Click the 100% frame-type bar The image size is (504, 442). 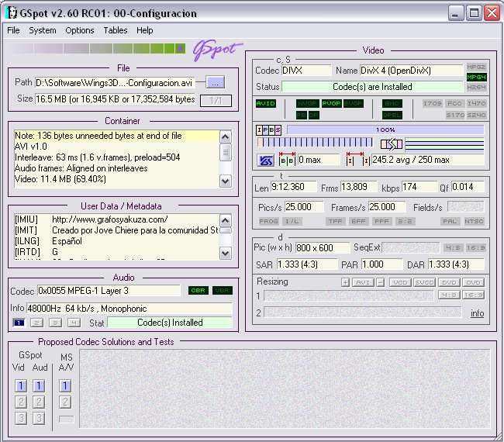[x=385, y=129]
